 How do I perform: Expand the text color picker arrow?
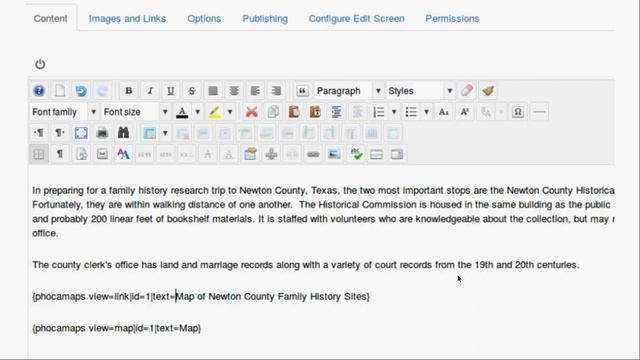(198, 112)
